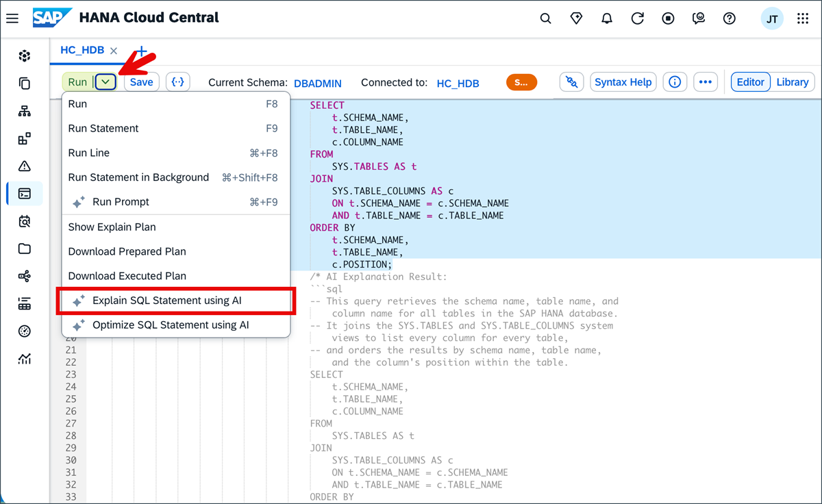Click the HC_HDB connection link

pyautogui.click(x=458, y=83)
